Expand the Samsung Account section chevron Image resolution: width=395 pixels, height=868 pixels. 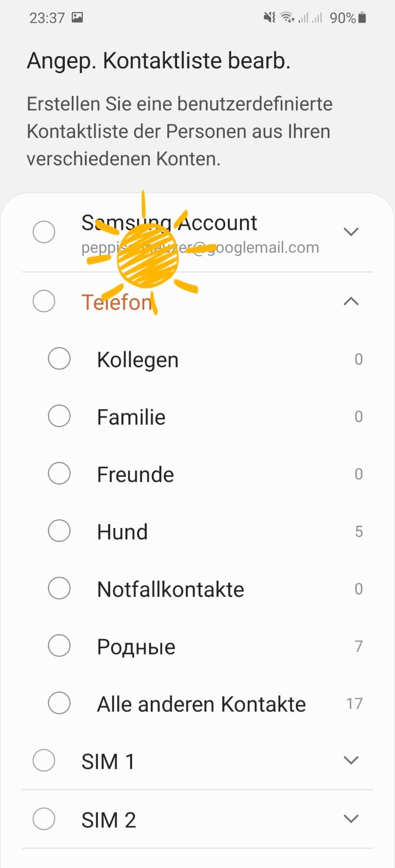click(351, 232)
